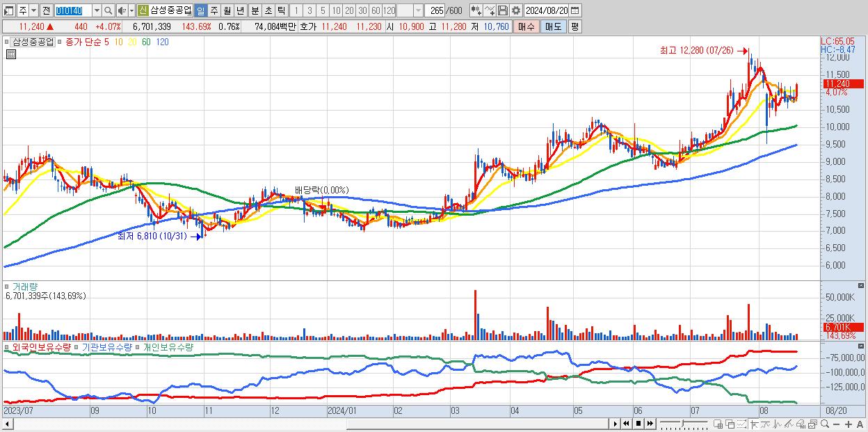
Task: Click the 265 bar count field
Action: 435,10
